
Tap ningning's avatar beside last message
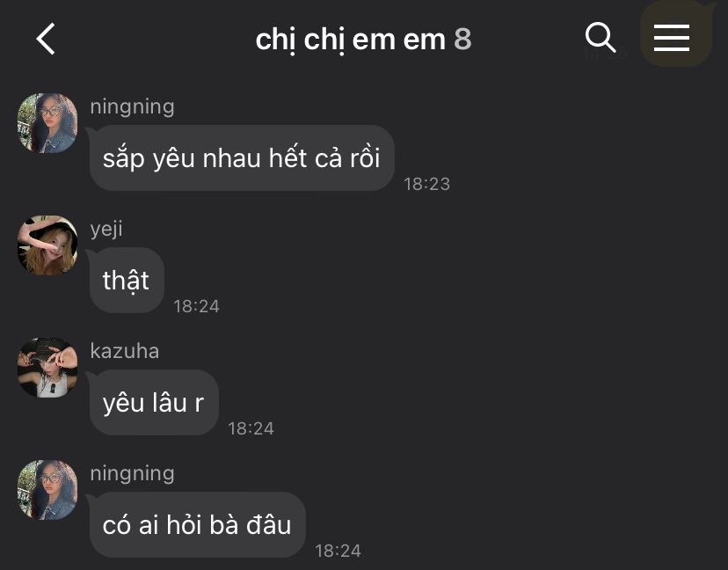[47, 490]
